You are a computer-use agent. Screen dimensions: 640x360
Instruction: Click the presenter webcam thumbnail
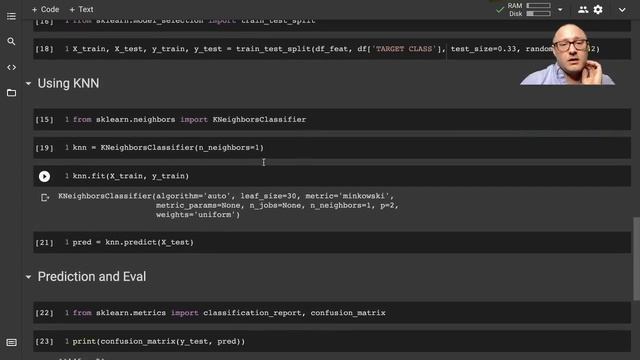(x=568, y=54)
